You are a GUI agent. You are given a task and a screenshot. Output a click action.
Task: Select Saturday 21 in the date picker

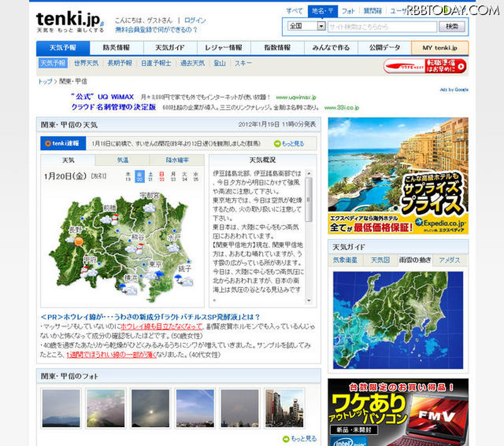tap(151, 176)
